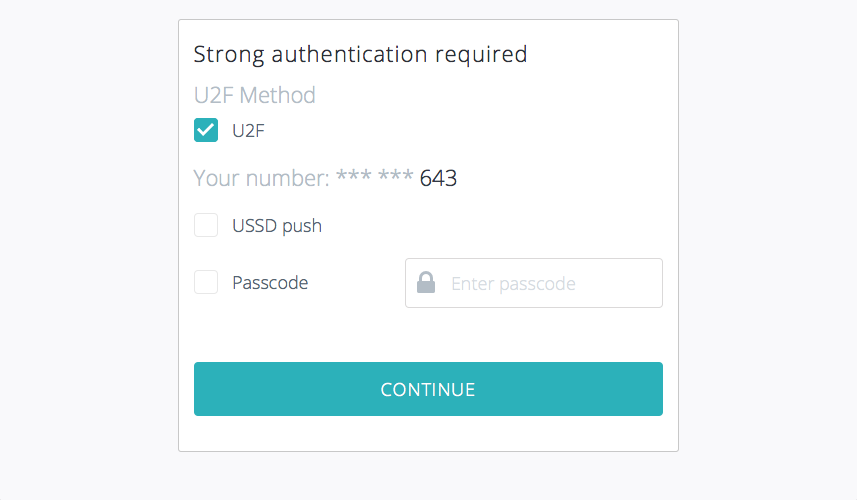Click the USSD push label text

(277, 226)
